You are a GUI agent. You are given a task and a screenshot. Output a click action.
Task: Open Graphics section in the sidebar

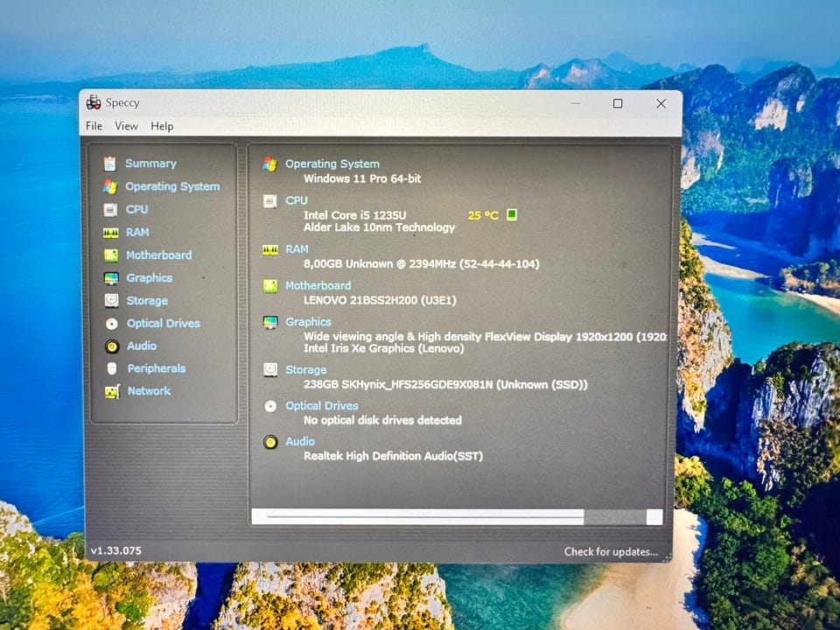150,278
